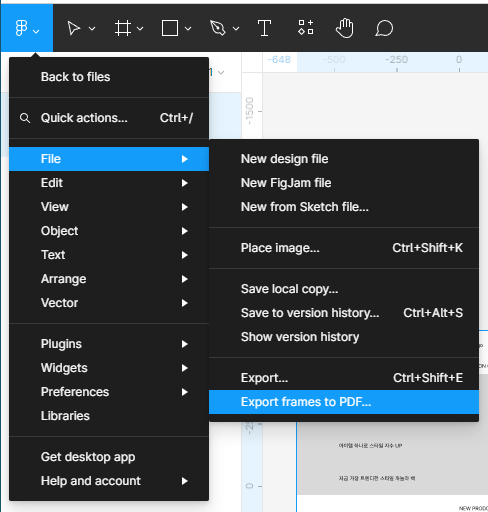Image resolution: width=488 pixels, height=512 pixels.
Task: Choose Save local copy...
Action: [x=344, y=289]
